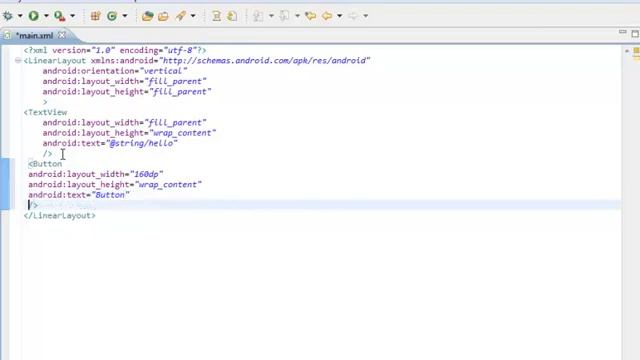Click the Search flashlight icon
Viewport: 640px width, 360px height.
[x=180, y=16]
